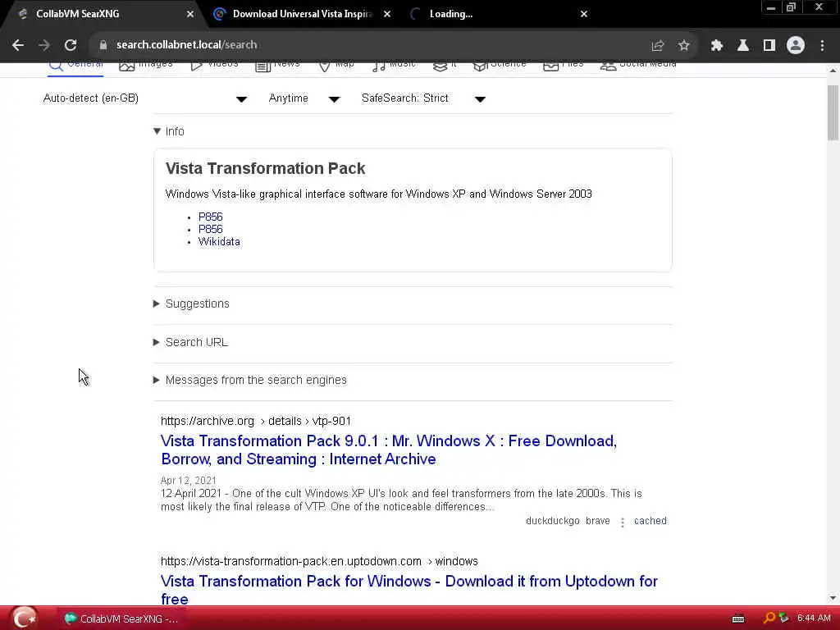Open the Start button on the taskbar
Screen dimensions: 840x630
tap(24, 618)
